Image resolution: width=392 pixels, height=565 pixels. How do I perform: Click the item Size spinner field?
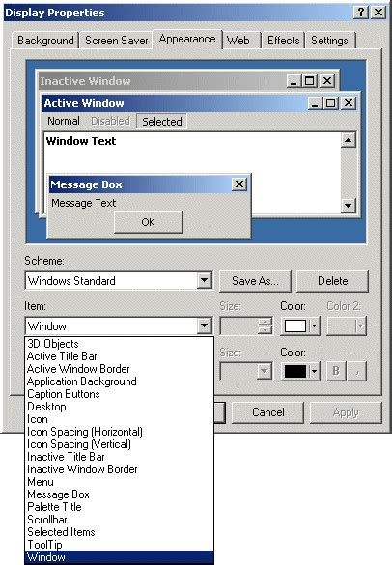click(239, 326)
